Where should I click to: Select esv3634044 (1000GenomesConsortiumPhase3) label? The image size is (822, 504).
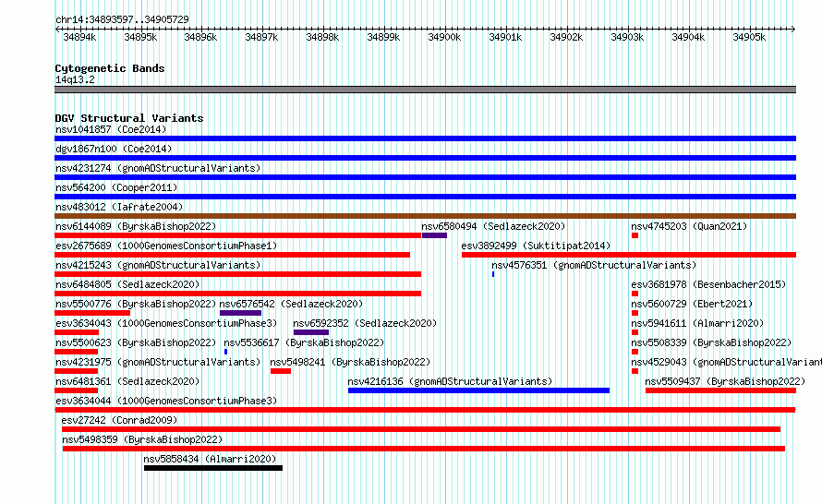[166, 401]
